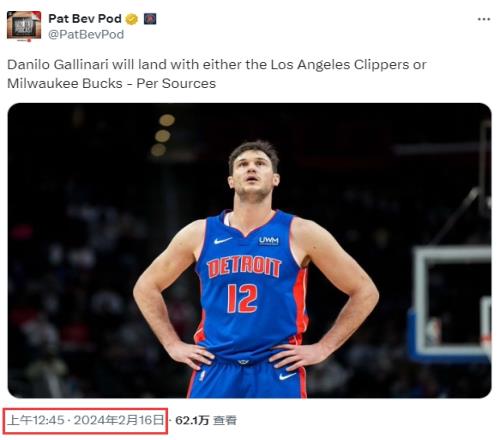Open the 62.1万 view count

click(x=192, y=420)
